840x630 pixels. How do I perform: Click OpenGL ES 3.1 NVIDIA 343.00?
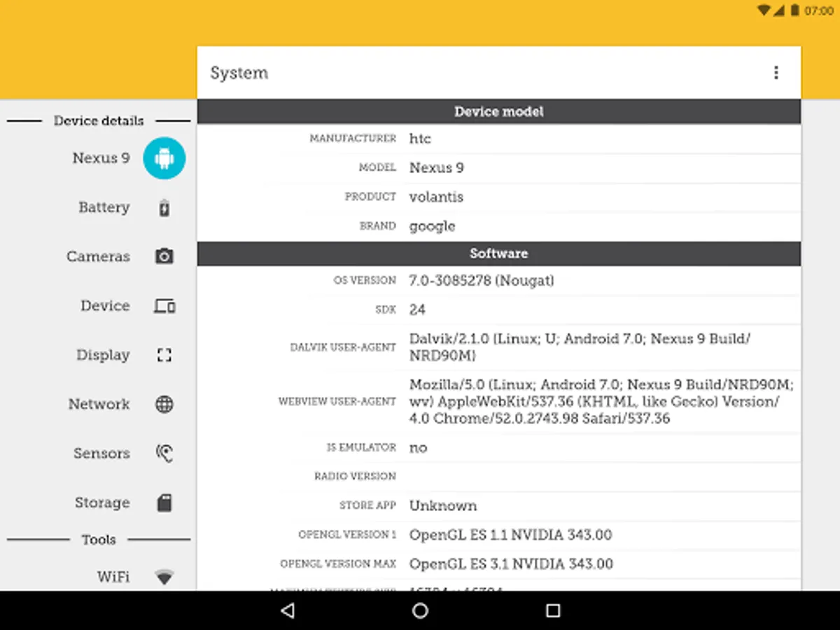pyautogui.click(x=511, y=563)
